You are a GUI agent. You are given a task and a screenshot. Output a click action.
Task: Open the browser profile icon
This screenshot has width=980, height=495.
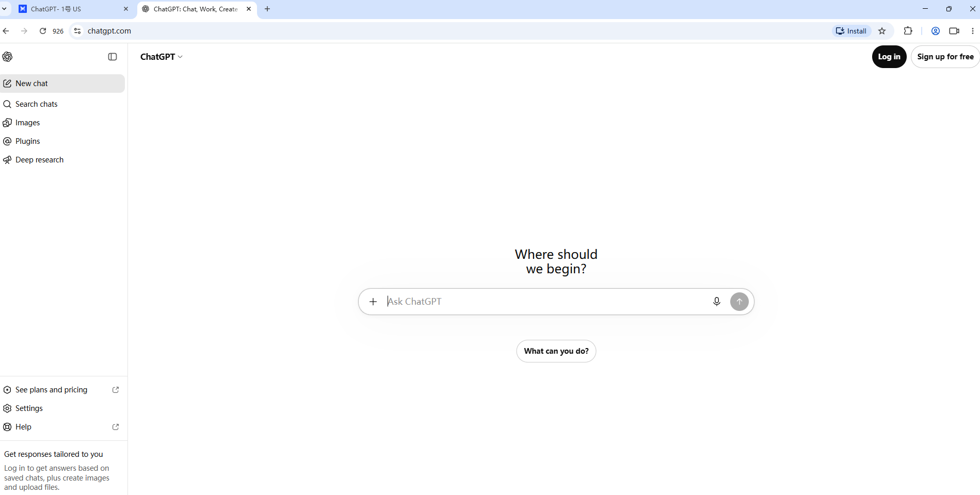point(936,31)
